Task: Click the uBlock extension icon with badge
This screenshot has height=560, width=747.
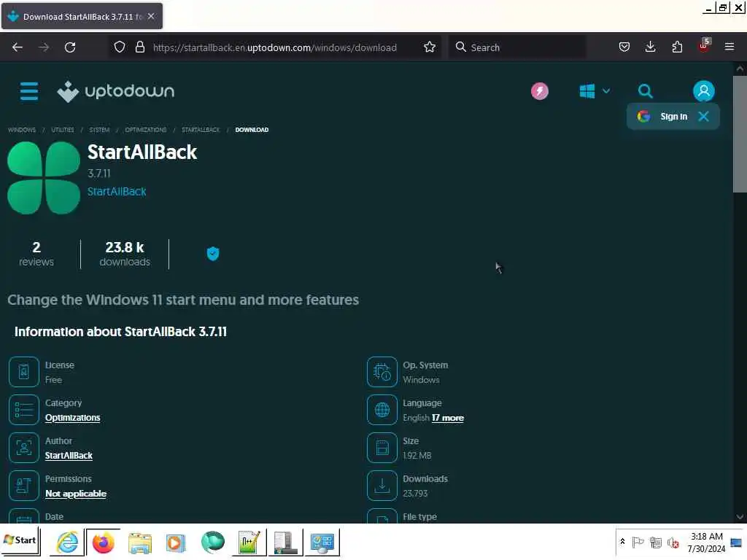Action: (x=704, y=46)
